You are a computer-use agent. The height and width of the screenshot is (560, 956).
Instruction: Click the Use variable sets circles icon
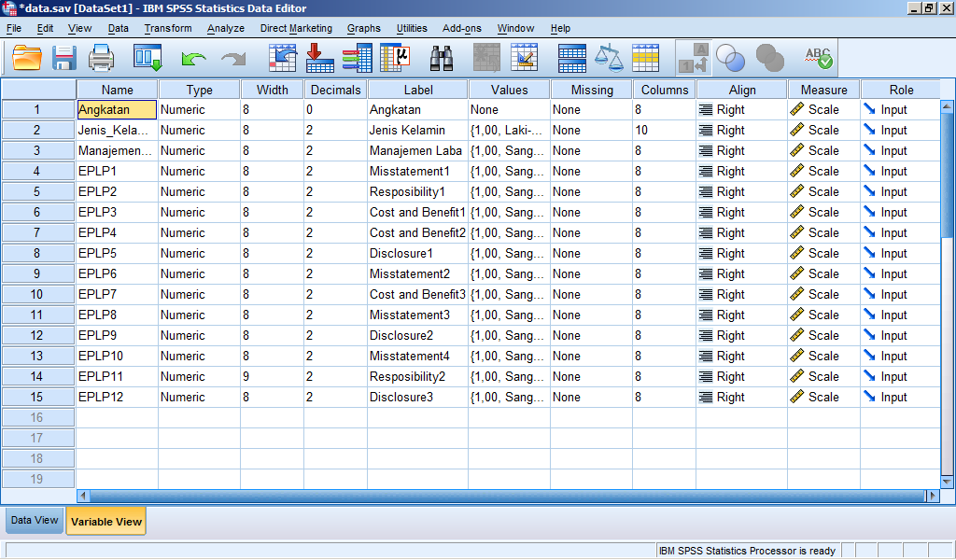(x=730, y=59)
